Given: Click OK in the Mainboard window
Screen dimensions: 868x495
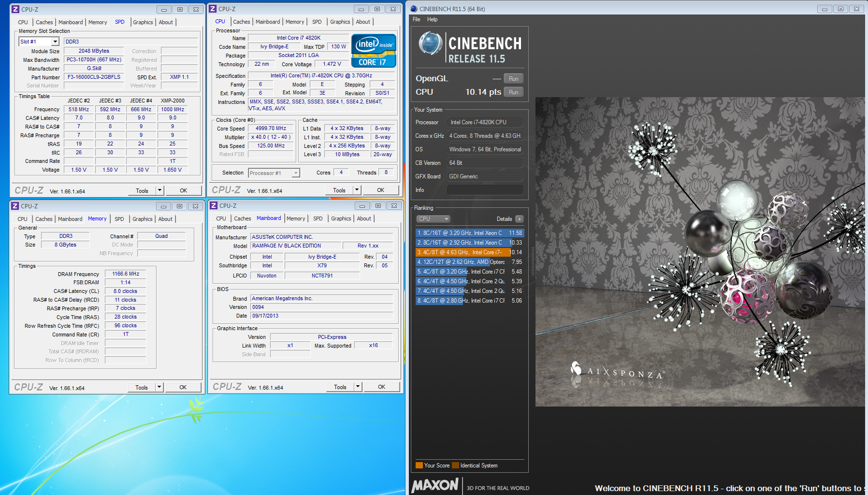Looking at the screenshot, I should point(381,387).
